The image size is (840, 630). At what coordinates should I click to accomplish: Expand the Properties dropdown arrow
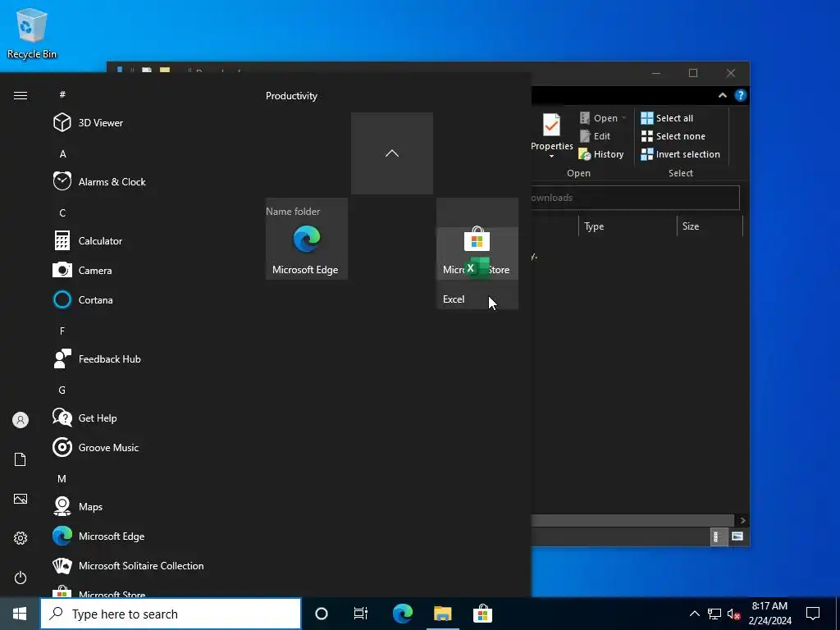point(552,157)
